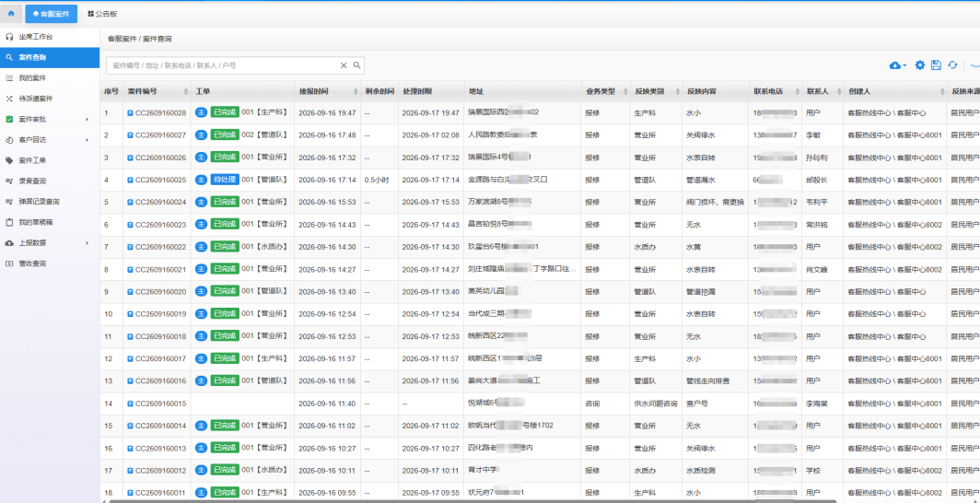Click the search magnifier in the search box
Viewport: 980px width, 503px height.
(356, 65)
